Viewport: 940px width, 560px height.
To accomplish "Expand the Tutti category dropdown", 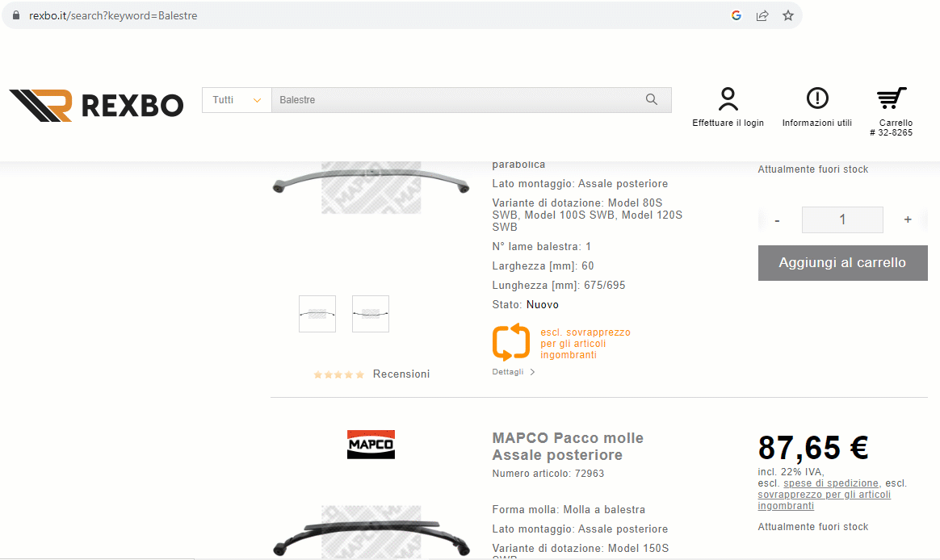I will (x=237, y=100).
